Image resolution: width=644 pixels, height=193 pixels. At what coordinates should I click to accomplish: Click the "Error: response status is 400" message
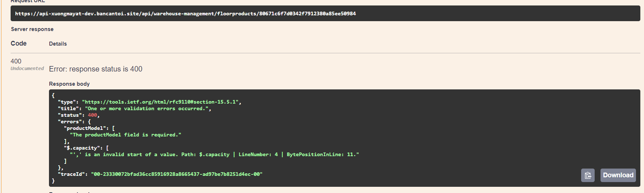[96, 69]
